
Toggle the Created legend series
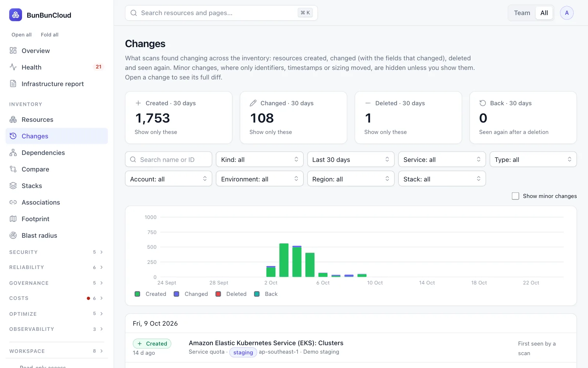tap(151, 294)
